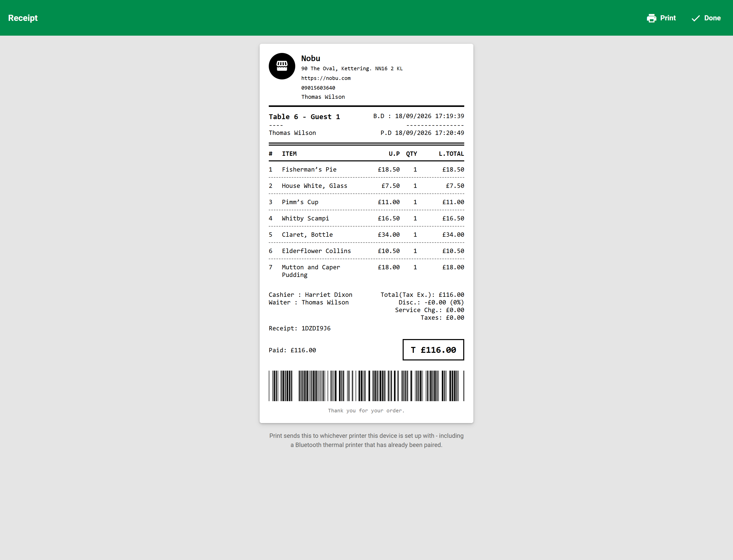Viewport: 733px width, 560px height.
Task: Click 'Thank you for your order.' footer
Action: (366, 411)
